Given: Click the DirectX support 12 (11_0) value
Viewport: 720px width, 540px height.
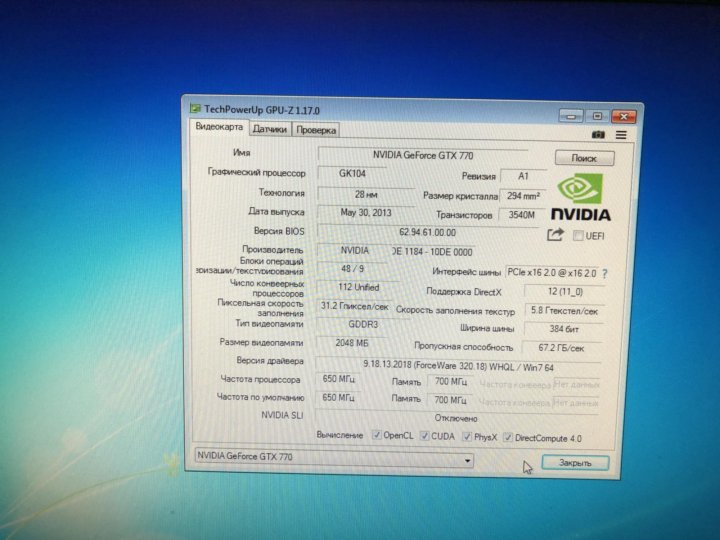Looking at the screenshot, I should click(x=565, y=292).
